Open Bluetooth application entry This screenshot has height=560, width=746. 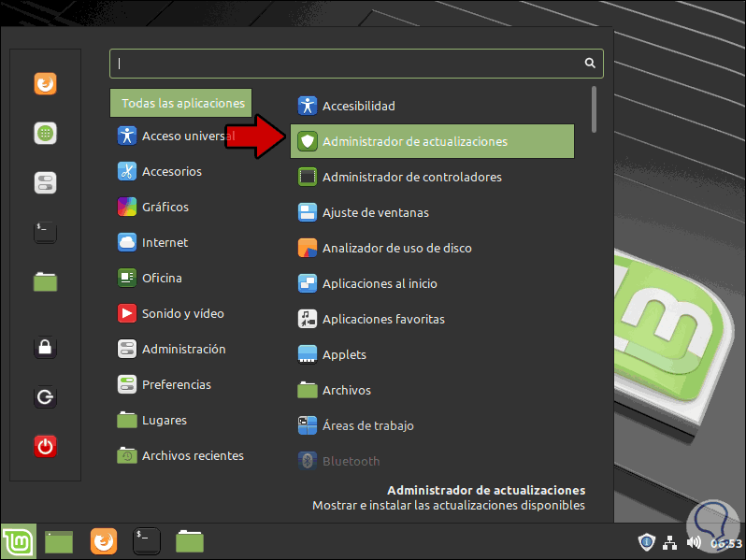tap(432, 461)
